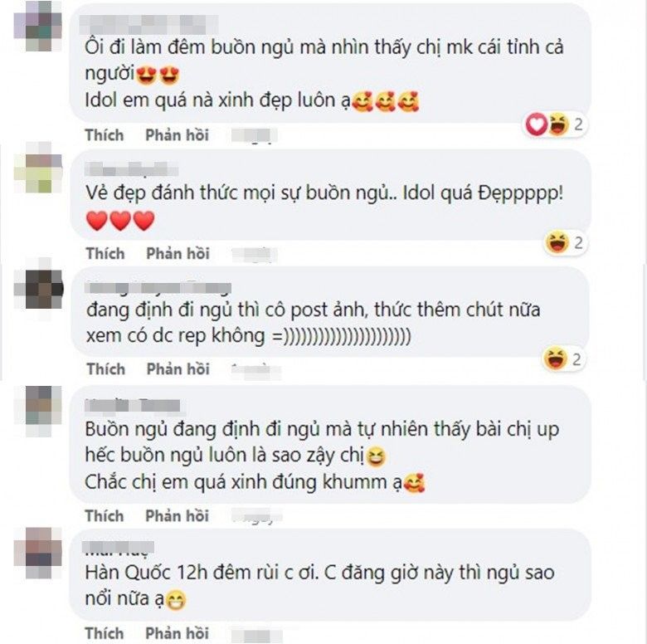647x644 pixels.
Task: Like the 'đang định đi ngủ' comment
Action: (105, 369)
